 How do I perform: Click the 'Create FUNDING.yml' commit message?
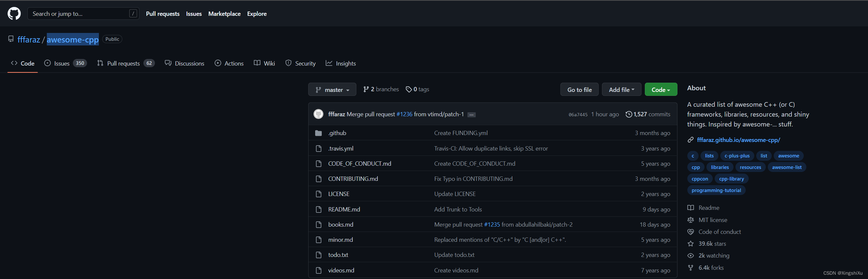461,133
